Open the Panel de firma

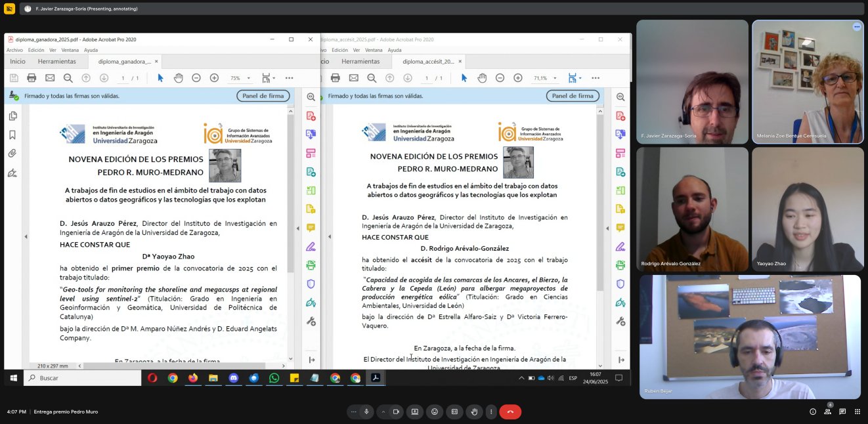(x=263, y=95)
